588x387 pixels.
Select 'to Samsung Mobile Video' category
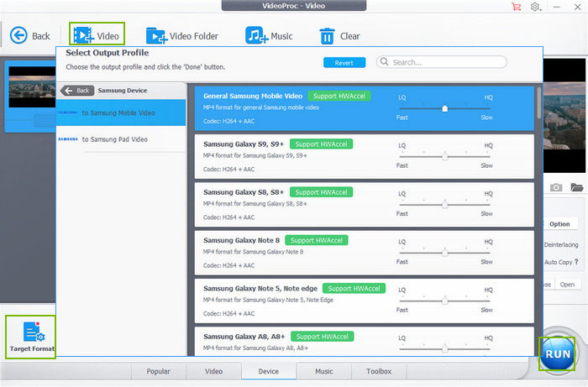(x=121, y=112)
